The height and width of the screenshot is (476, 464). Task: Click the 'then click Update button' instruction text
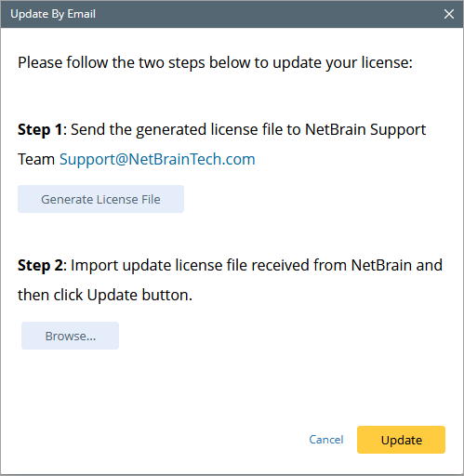point(105,295)
